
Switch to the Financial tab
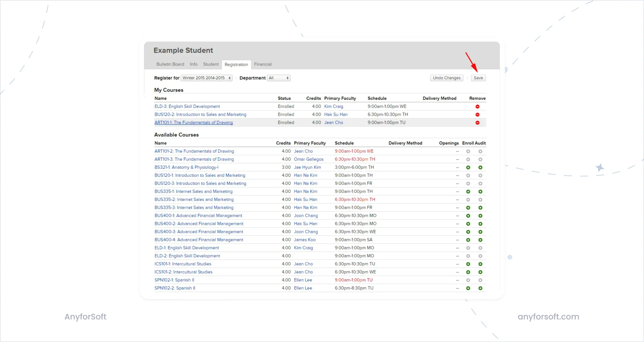point(263,64)
